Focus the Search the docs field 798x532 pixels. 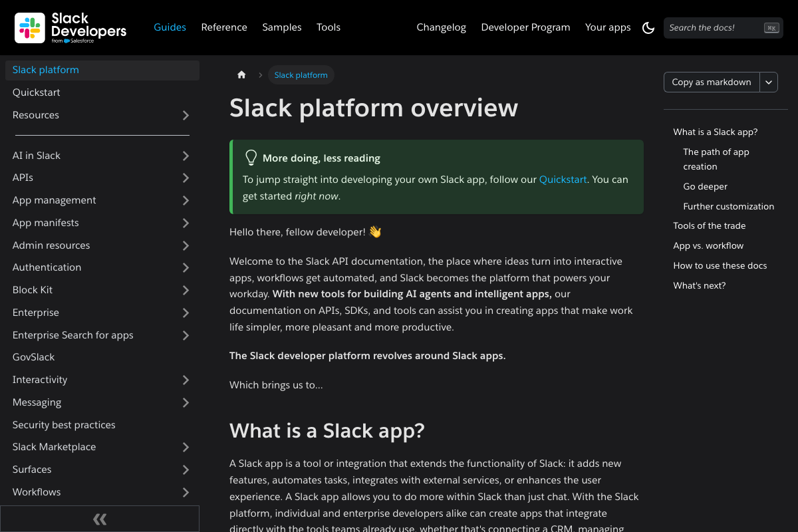tap(724, 27)
